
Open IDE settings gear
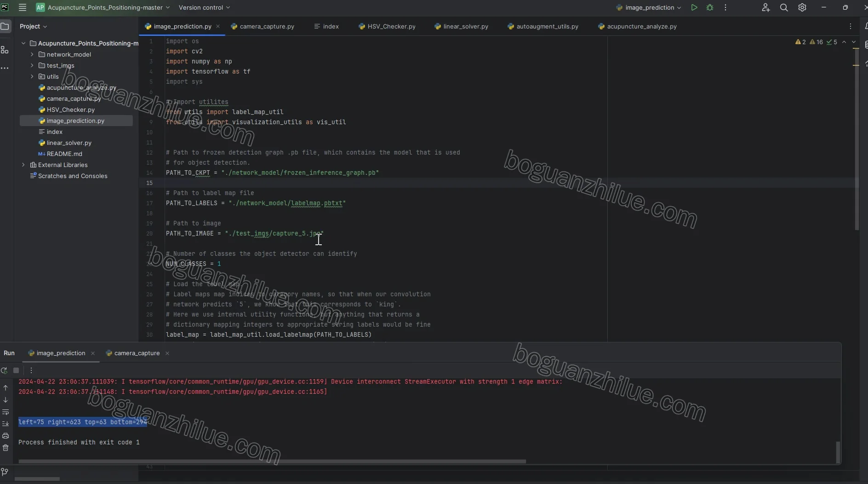(802, 7)
